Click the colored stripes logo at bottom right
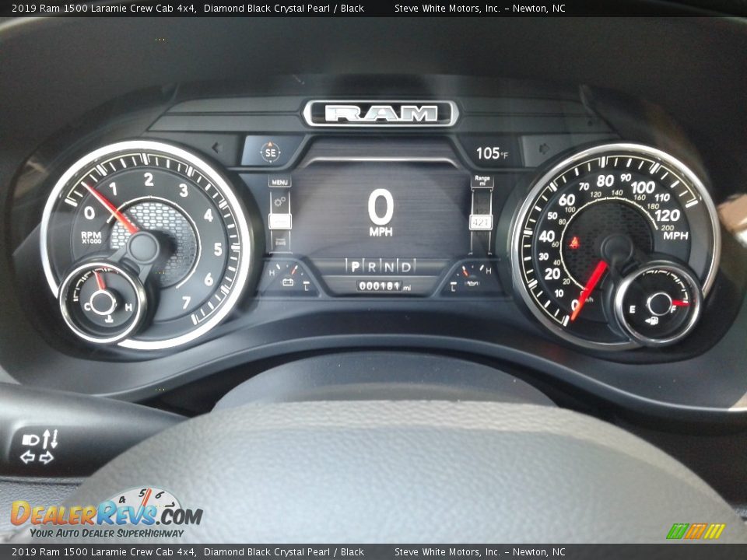 pyautogui.click(x=696, y=531)
